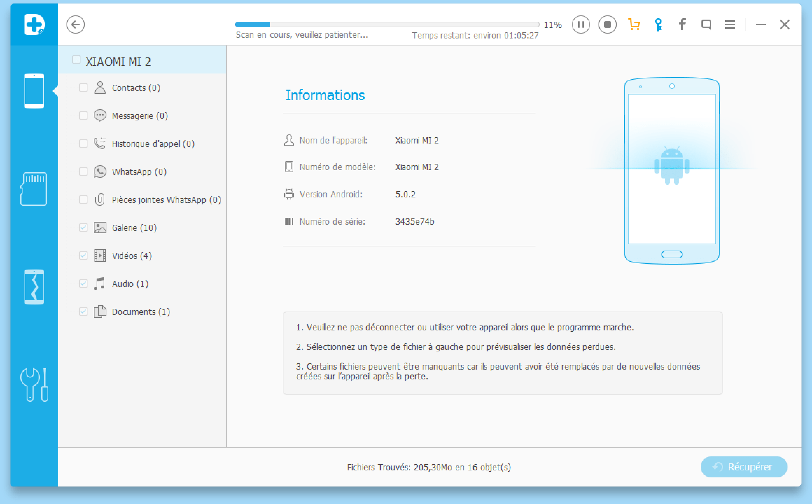Screen dimensions: 812x504
Task: Click the call history phone icon
Action: point(100,143)
